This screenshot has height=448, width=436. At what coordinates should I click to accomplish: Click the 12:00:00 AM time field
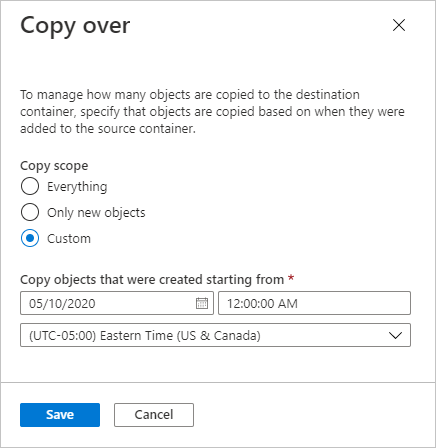[314, 303]
